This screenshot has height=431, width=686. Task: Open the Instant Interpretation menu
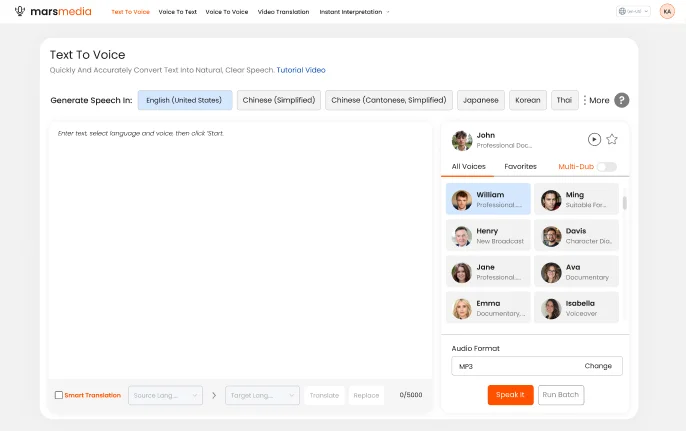354,12
